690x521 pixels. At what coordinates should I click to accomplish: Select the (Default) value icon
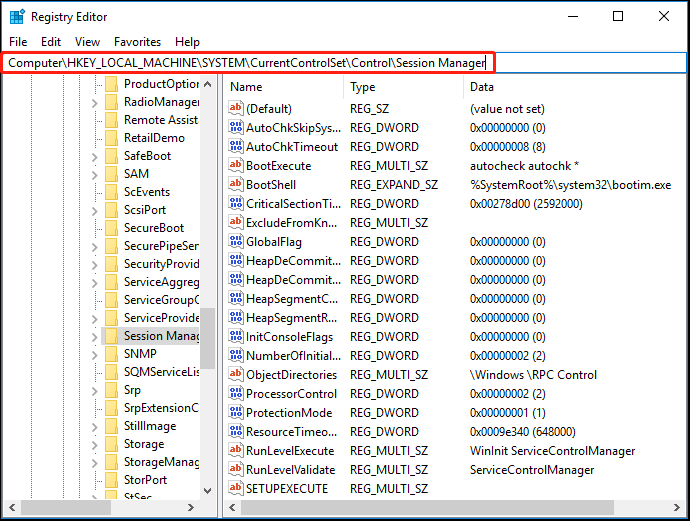pyautogui.click(x=236, y=108)
